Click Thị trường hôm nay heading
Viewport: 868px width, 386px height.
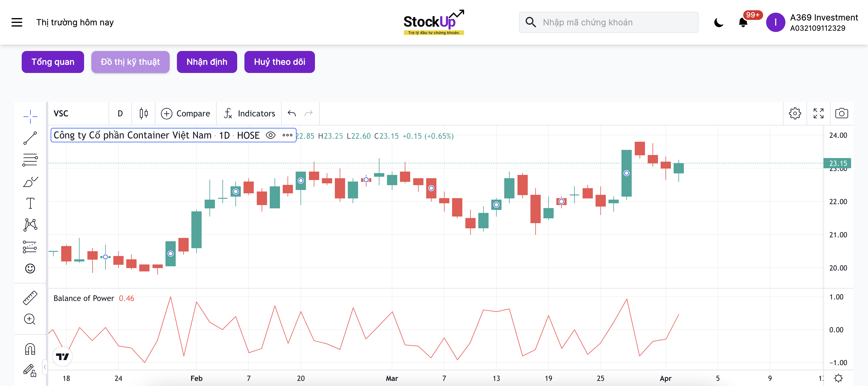pos(75,22)
